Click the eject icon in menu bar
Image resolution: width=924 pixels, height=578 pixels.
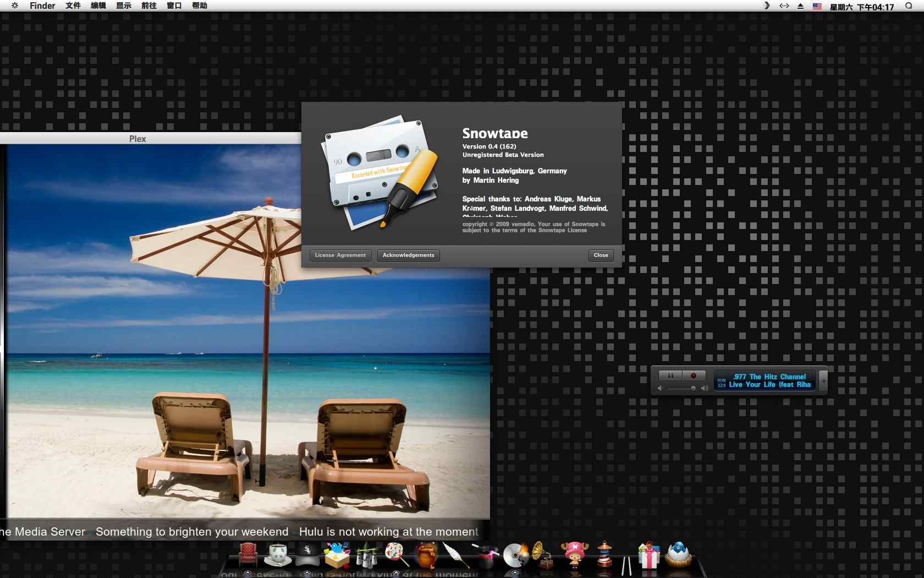tap(801, 6)
